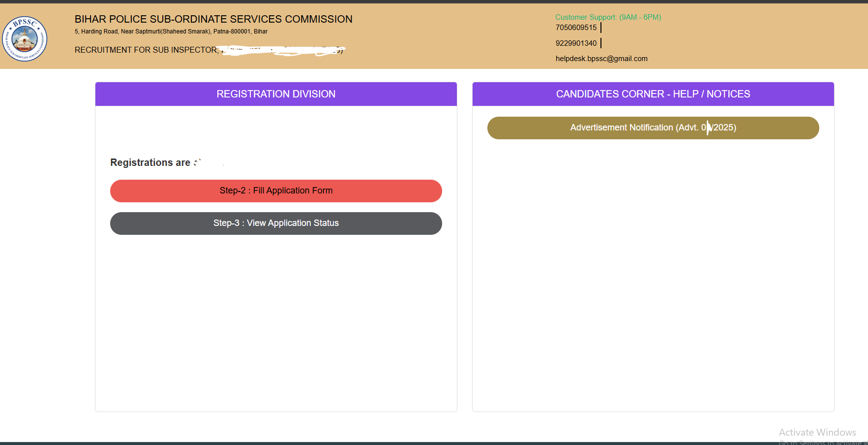Click the dark strip at page top
Screen dimensions: 868x445
[434, 1]
